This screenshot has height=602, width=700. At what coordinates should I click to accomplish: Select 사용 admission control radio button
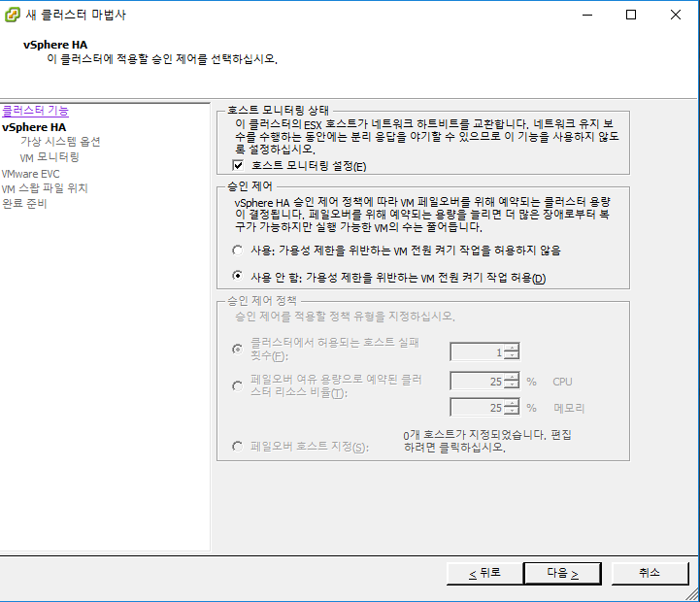238,251
